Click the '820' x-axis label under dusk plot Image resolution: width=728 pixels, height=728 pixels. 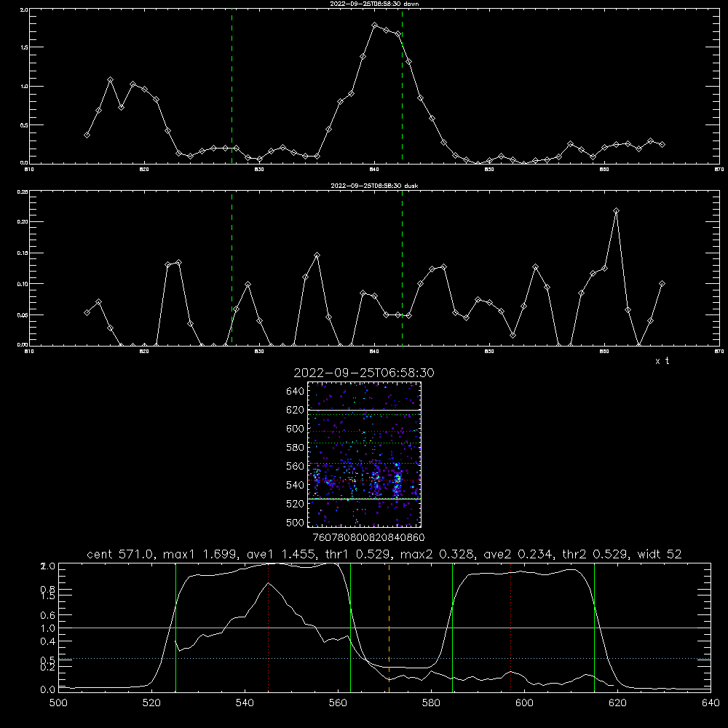click(144, 352)
